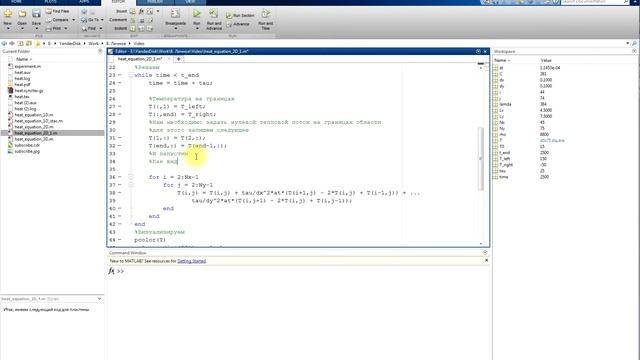Switch to the APPS ribbon tab
Screen dimensions: 640x360
pyautogui.click(x=84, y=2)
